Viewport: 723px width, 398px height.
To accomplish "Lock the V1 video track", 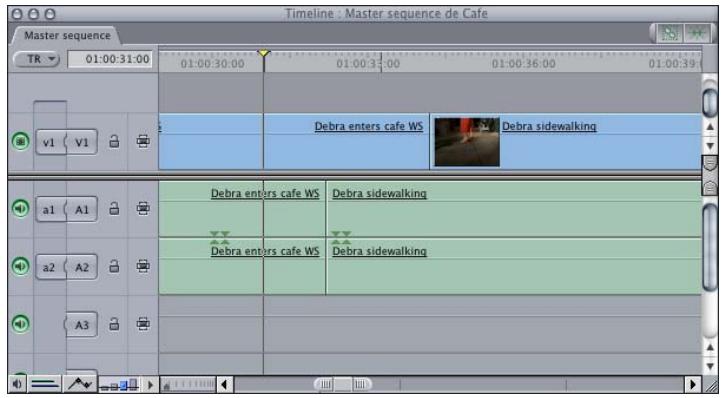I will coord(114,141).
